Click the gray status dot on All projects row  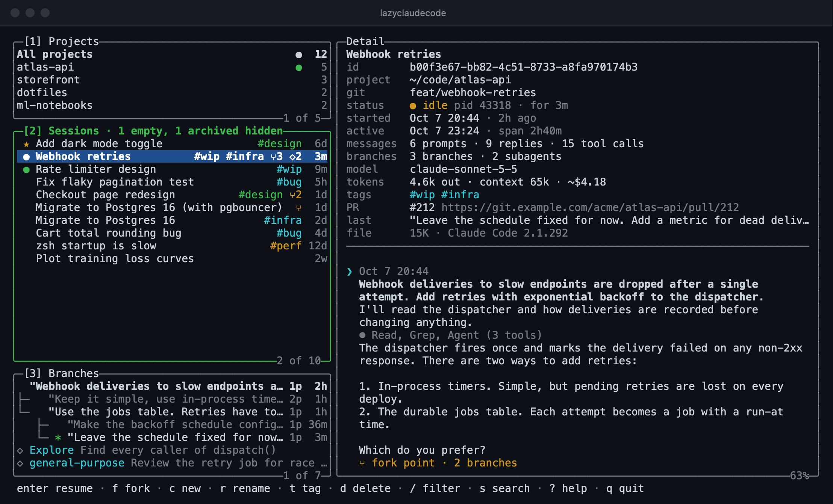click(299, 55)
